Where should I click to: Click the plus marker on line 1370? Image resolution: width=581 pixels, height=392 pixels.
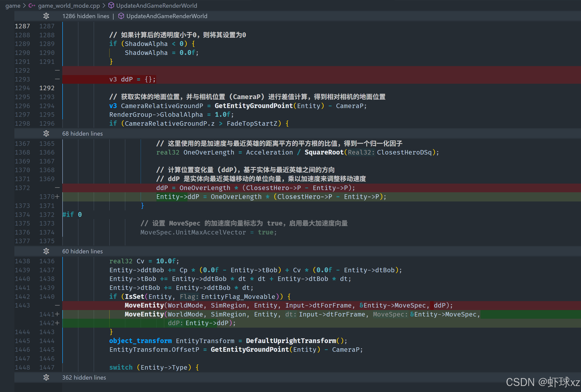tap(57, 197)
